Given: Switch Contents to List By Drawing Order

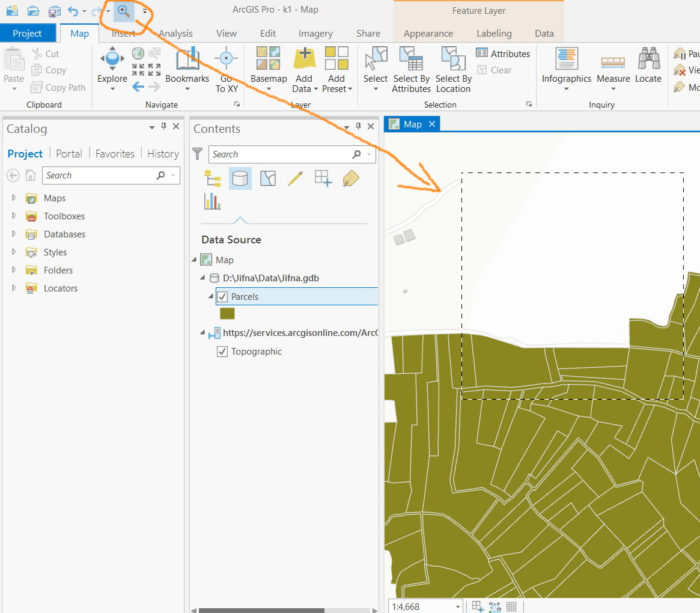Looking at the screenshot, I should [213, 178].
